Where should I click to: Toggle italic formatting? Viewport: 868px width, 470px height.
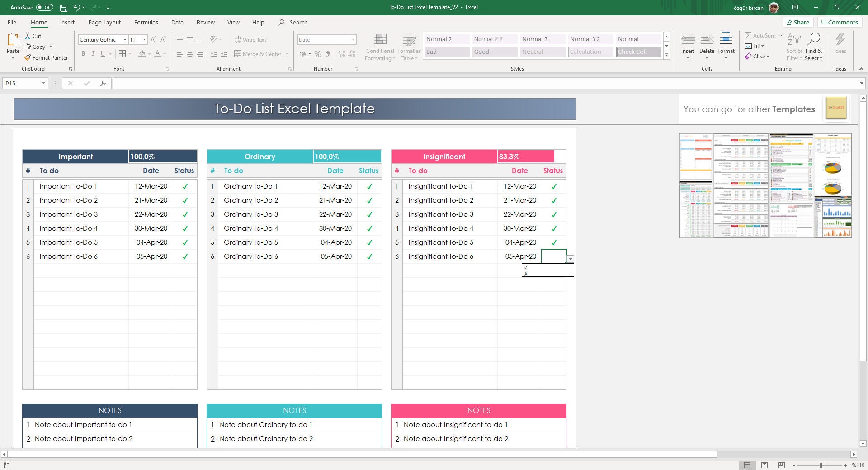[93, 54]
